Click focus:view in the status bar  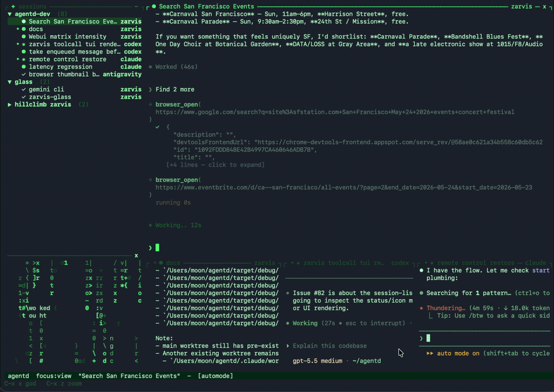(53, 376)
